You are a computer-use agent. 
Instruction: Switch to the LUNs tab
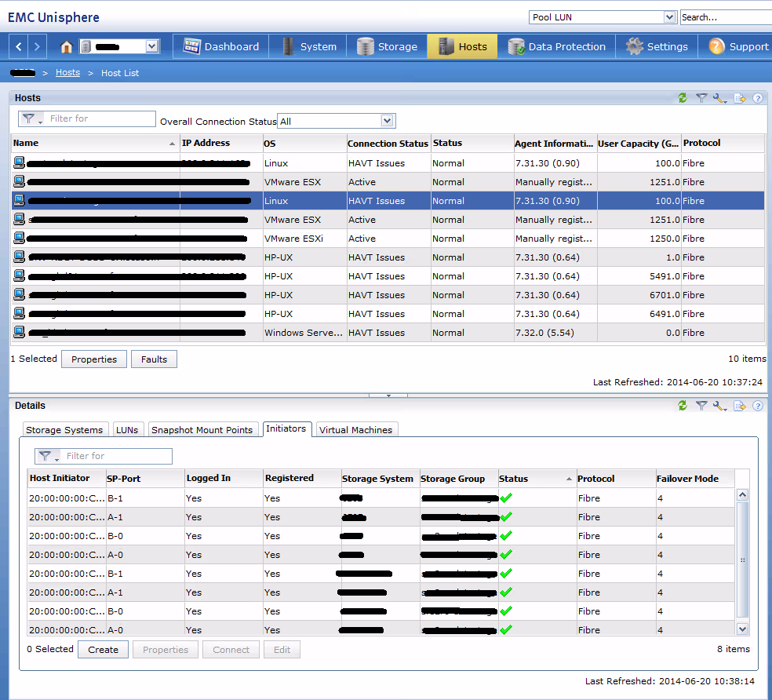pyautogui.click(x=126, y=430)
